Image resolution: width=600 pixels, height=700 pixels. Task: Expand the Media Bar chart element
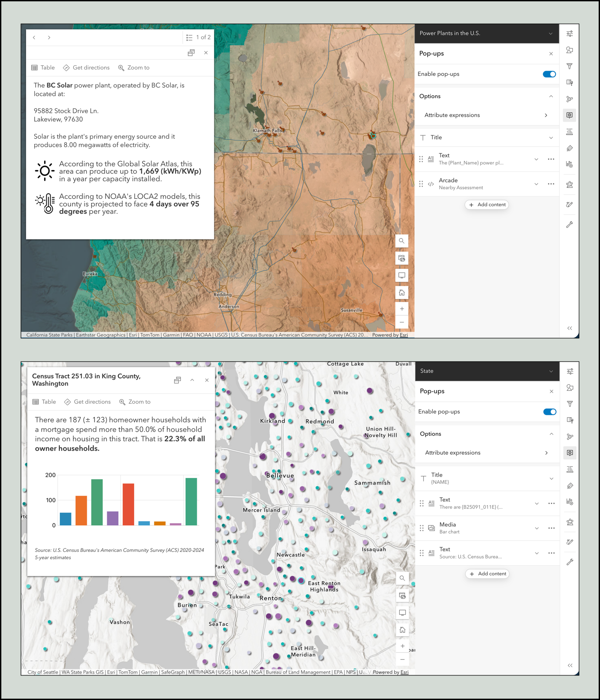[537, 528]
